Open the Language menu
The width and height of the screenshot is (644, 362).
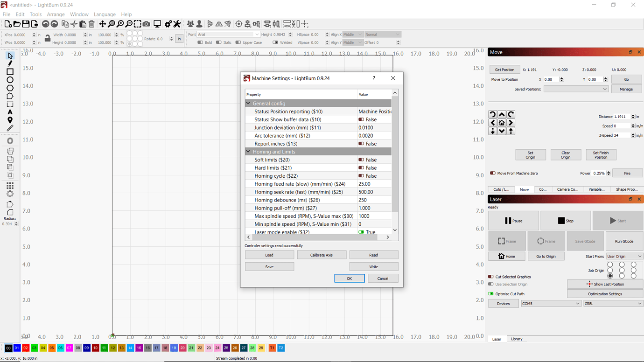tap(105, 14)
